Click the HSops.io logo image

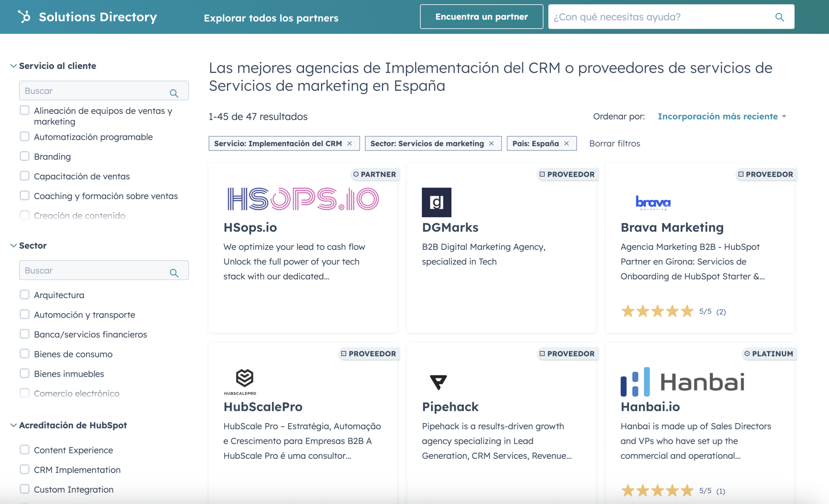pyautogui.click(x=303, y=199)
